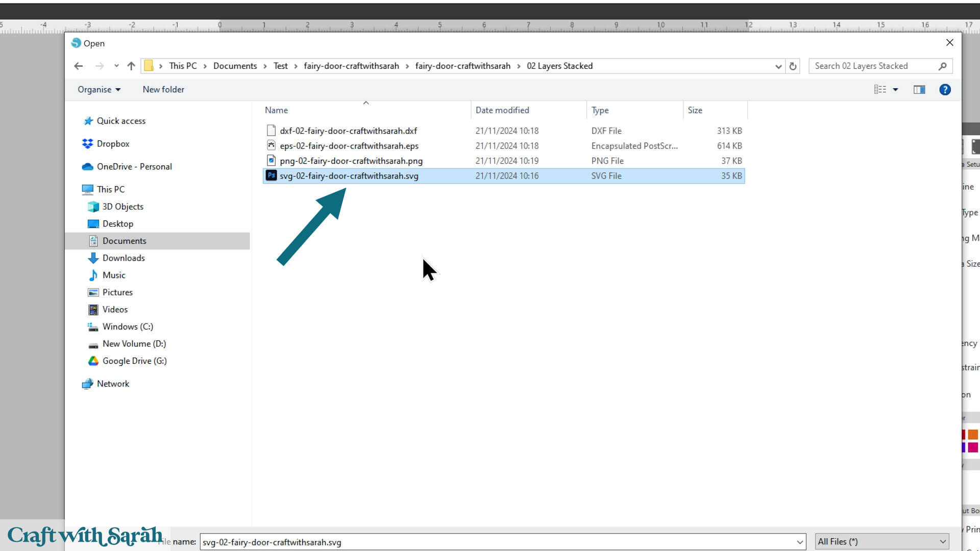Image resolution: width=980 pixels, height=551 pixels.
Task: Open the Dropbox location in the sidebar
Action: pos(113,144)
